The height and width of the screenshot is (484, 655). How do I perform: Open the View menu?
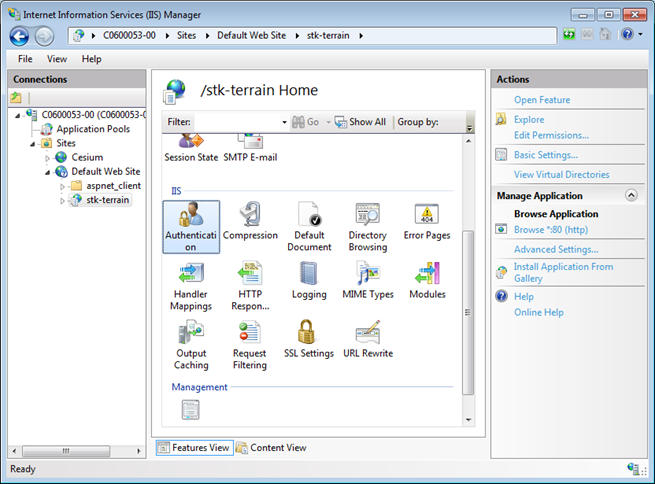57,59
